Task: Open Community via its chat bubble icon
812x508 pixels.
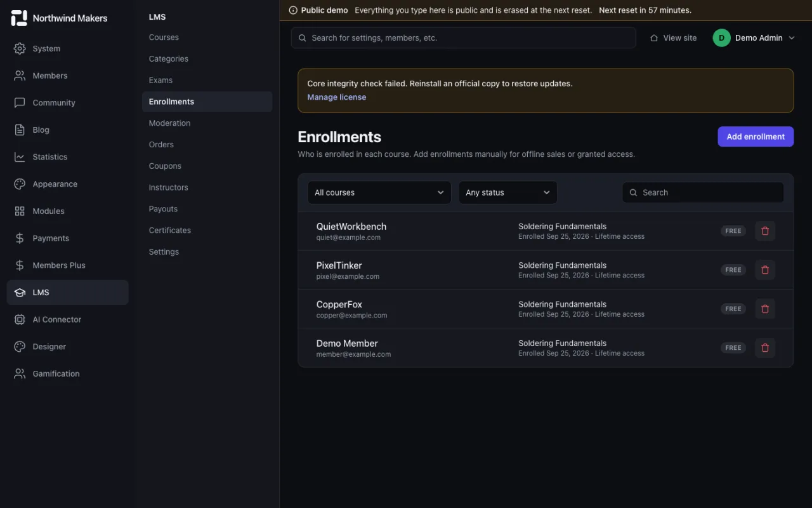Action: click(x=20, y=103)
